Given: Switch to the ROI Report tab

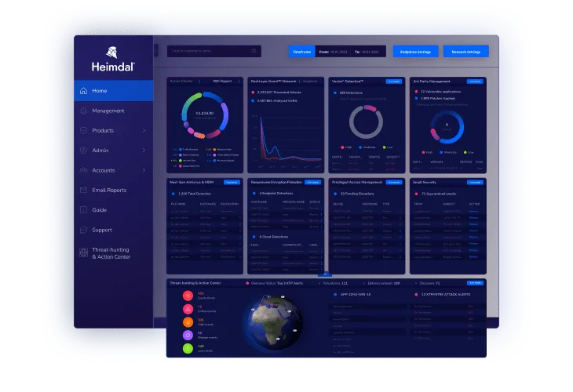Looking at the screenshot, I should click(x=223, y=81).
